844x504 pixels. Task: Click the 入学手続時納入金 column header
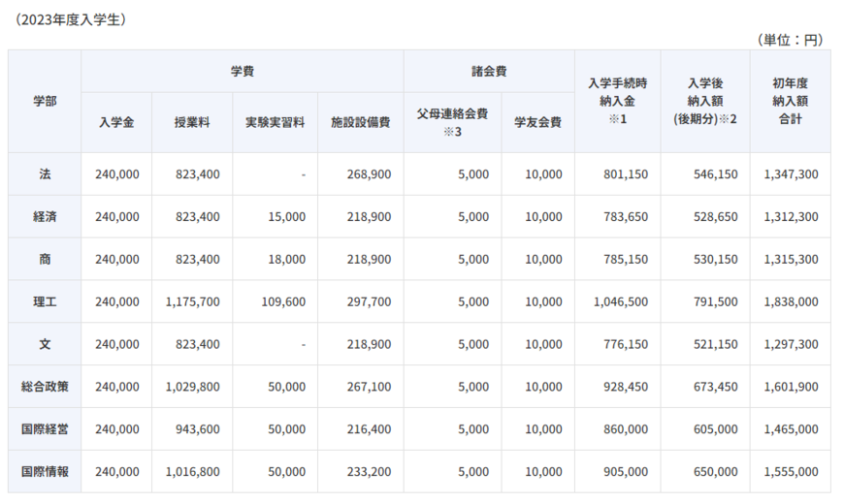point(617,101)
